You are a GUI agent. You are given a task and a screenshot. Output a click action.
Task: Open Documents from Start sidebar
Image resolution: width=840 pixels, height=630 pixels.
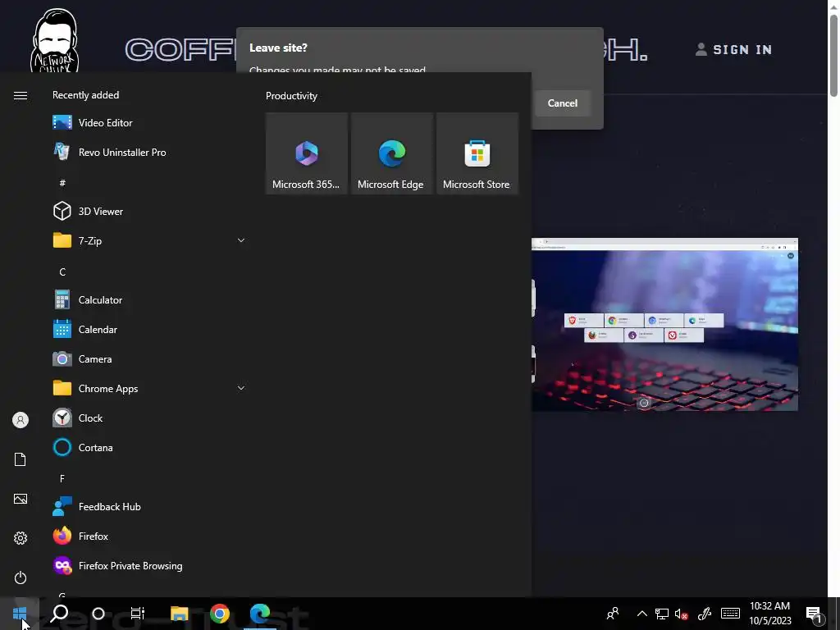pos(21,459)
